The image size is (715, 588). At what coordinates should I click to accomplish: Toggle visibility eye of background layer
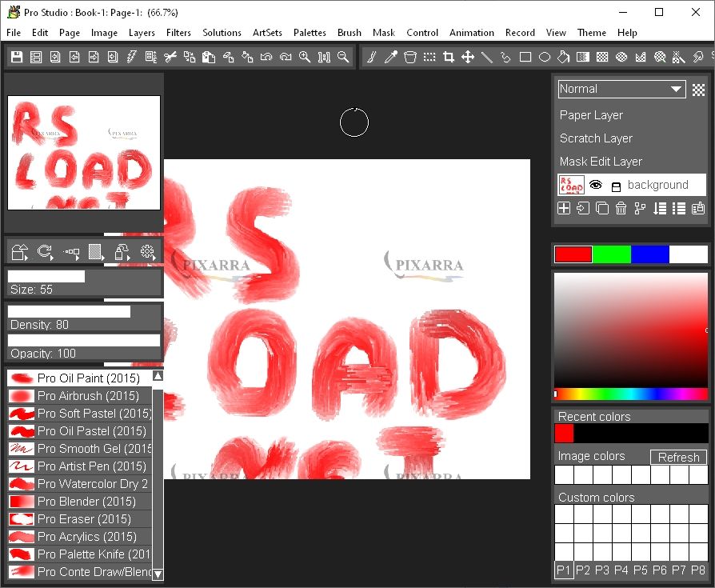point(596,185)
